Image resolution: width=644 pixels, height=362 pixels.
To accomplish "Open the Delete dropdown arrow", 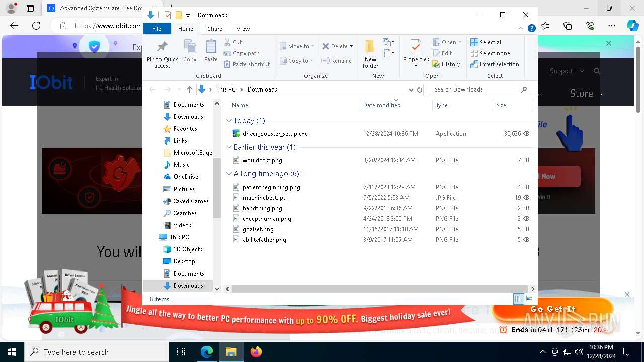I will [x=351, y=46].
